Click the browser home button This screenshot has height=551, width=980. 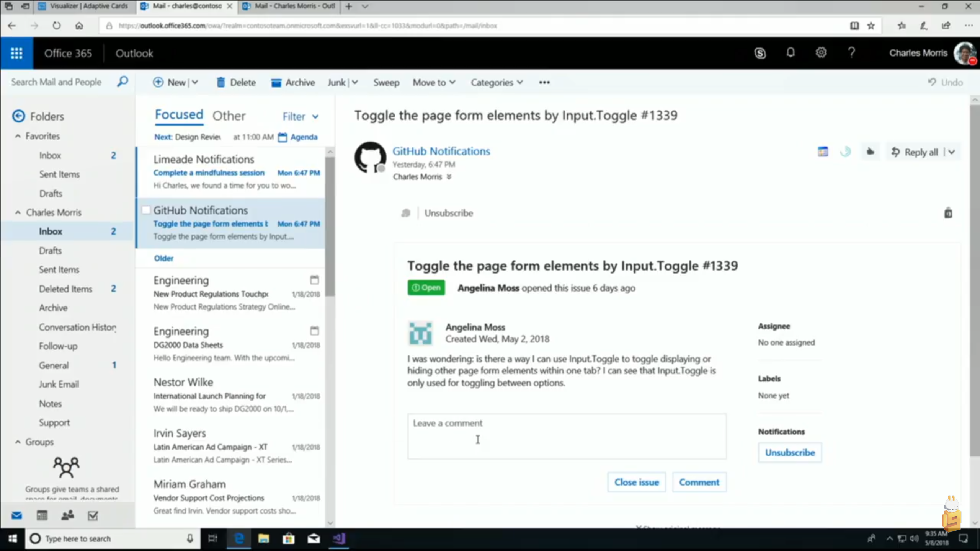click(x=79, y=26)
